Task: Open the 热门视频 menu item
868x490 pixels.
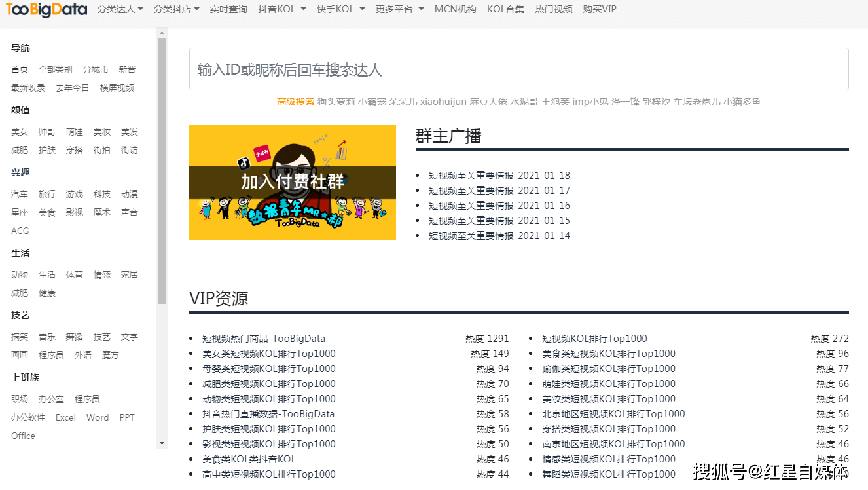Action: (553, 9)
